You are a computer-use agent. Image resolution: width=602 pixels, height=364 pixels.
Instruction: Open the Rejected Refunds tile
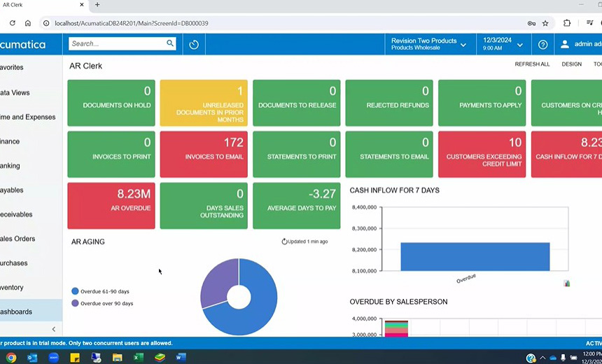pos(389,103)
